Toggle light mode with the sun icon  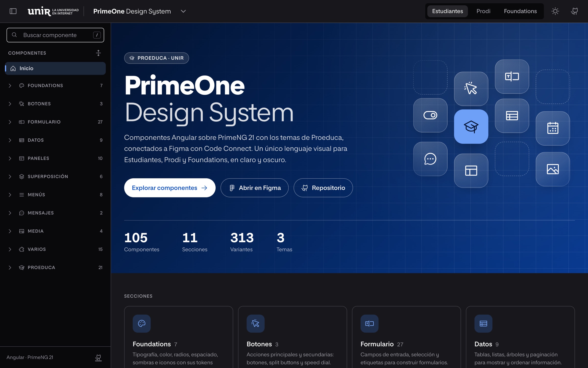555,11
